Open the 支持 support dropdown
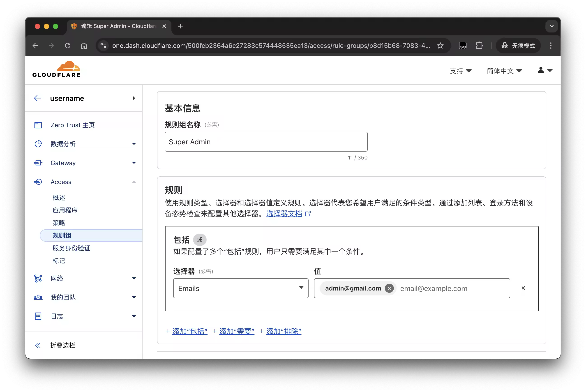 point(461,71)
